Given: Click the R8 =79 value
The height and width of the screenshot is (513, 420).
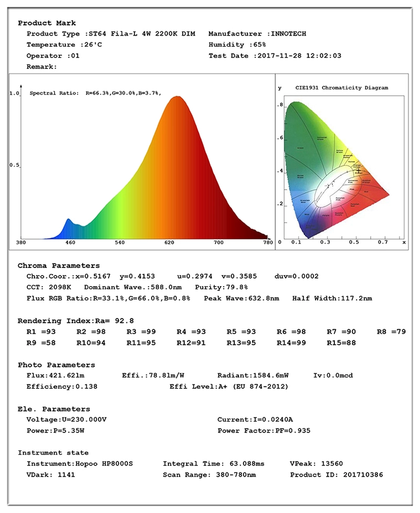Looking at the screenshot, I should 391,332.
